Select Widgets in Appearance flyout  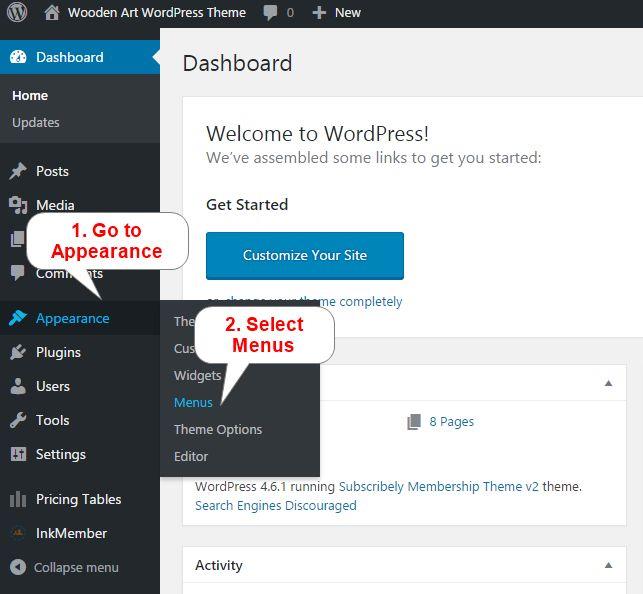click(198, 376)
